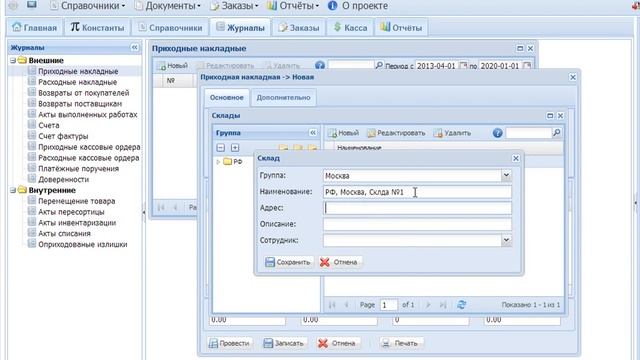Image resolution: width=640 pixels, height=360 pixels.
Task: Select Платёжные поручения
Action: (x=78, y=169)
